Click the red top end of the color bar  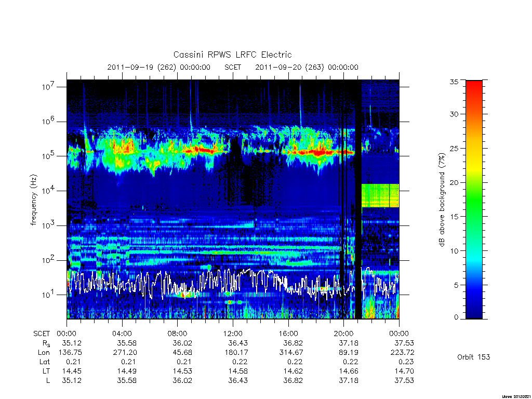[x=474, y=84]
